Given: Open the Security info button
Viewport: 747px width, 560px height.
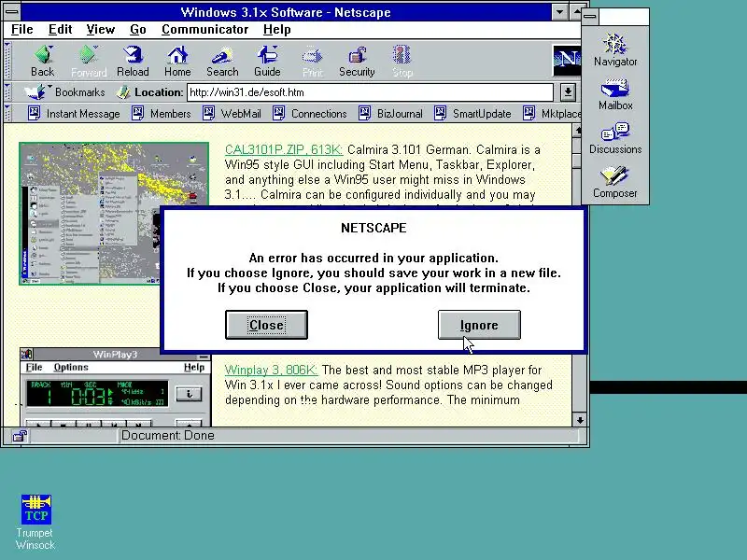Looking at the screenshot, I should click(357, 61).
